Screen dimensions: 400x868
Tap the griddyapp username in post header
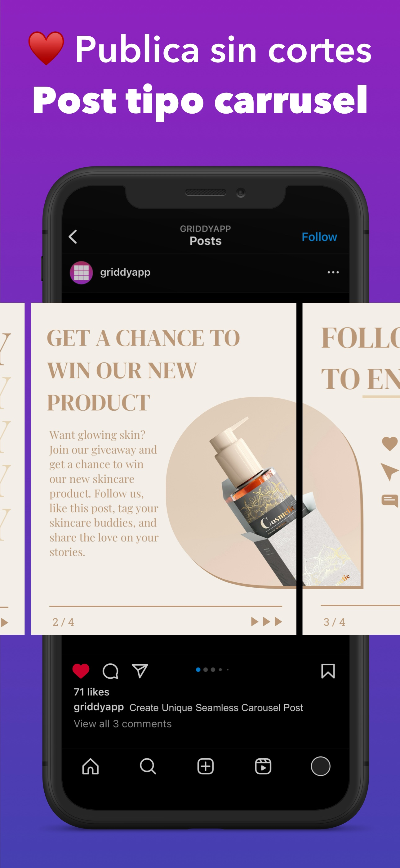coord(125,272)
